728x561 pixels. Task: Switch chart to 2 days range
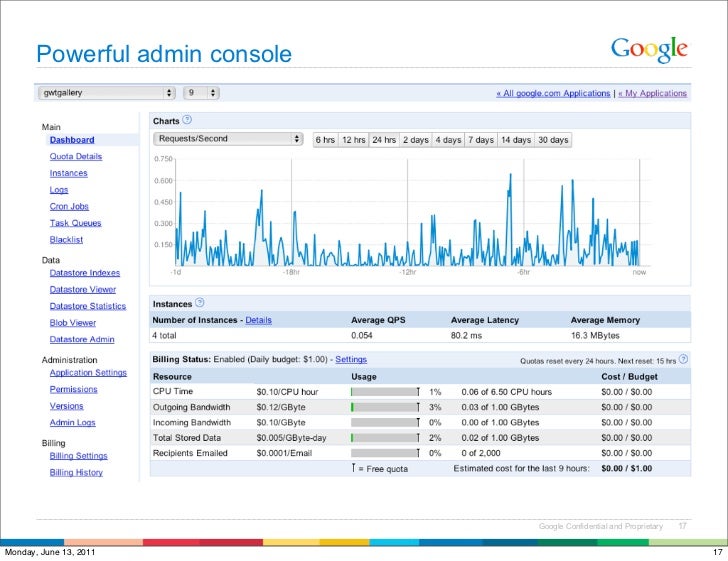tap(416, 140)
